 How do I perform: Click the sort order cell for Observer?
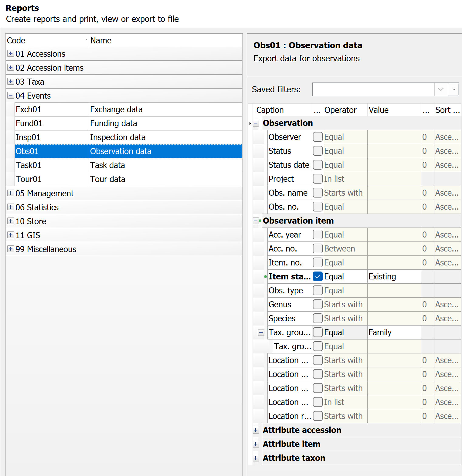coord(447,137)
